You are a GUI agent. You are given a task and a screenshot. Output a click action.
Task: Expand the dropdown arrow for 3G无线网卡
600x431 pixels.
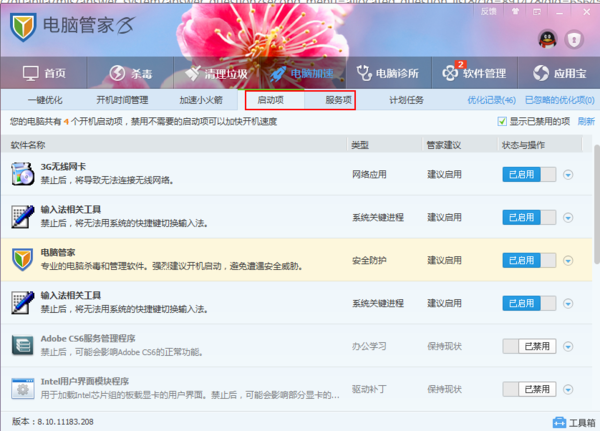568,175
